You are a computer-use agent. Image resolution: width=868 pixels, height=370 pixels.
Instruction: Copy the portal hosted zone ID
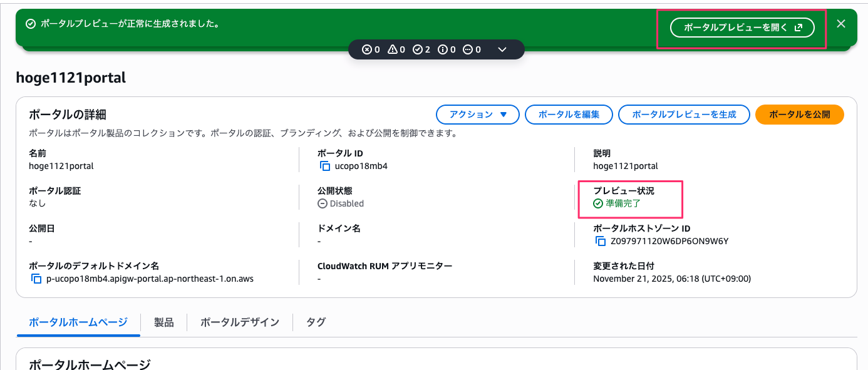pyautogui.click(x=601, y=241)
